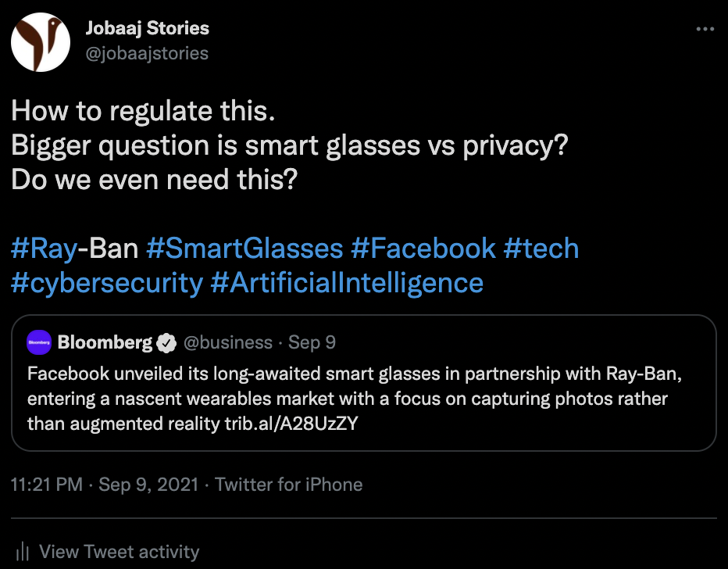Open the #Ray hashtag
This screenshot has height=569, width=728.
[44, 249]
